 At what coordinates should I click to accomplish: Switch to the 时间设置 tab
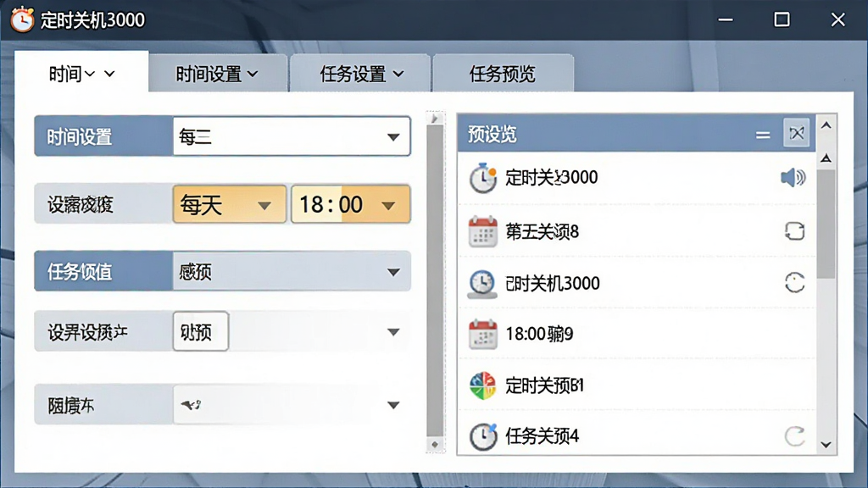217,74
